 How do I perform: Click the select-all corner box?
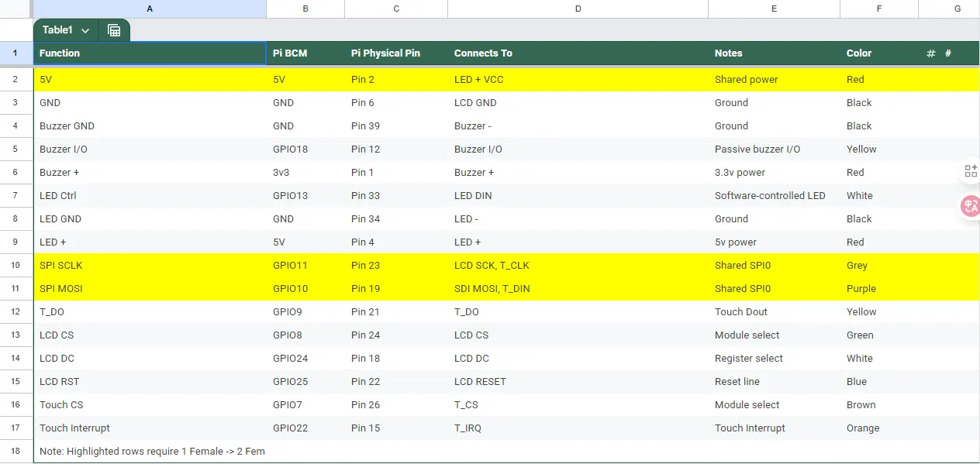point(16,9)
